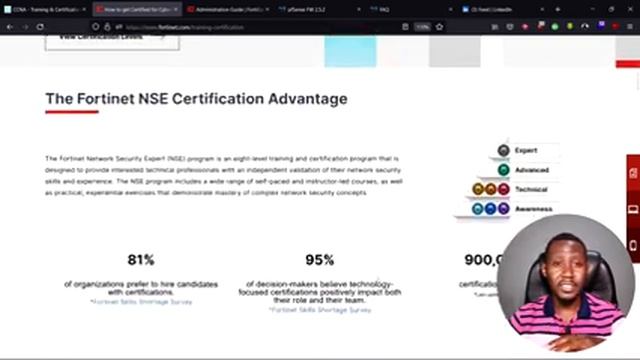This screenshot has height=360, width=640.
Task: Click the shield tracking protection icon
Action: click(96, 27)
